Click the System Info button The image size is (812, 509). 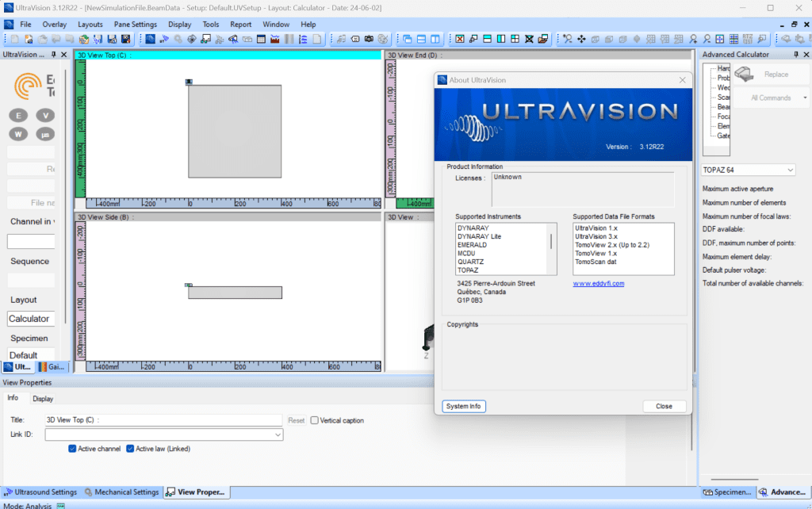pos(463,406)
